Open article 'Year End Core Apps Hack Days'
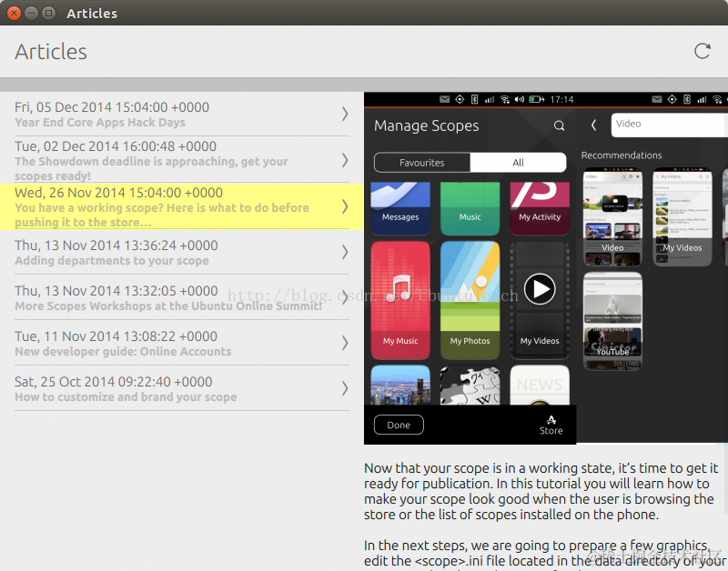 (182, 114)
